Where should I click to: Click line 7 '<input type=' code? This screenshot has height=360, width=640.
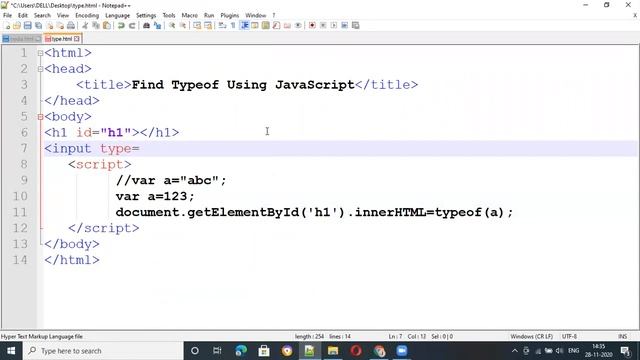point(92,149)
